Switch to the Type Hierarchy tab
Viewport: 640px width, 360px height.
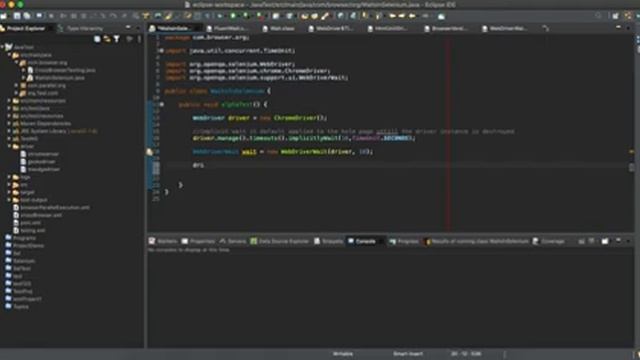click(x=81, y=28)
